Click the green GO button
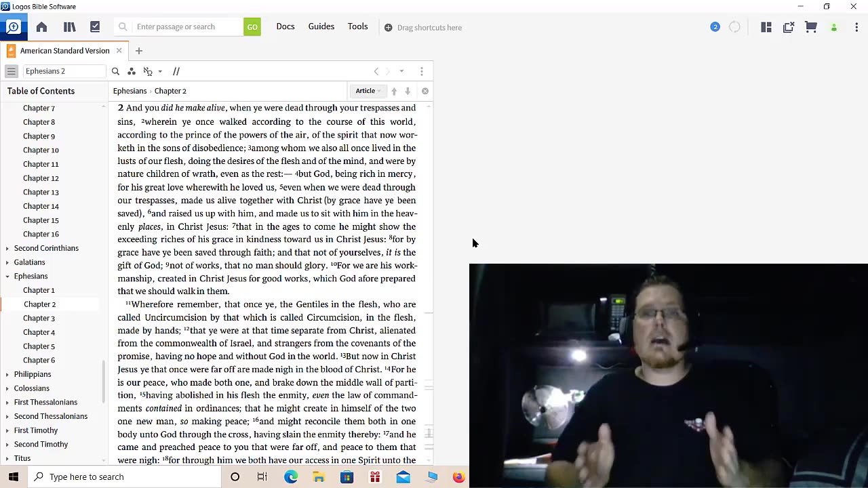The height and width of the screenshot is (488, 868). click(x=252, y=27)
